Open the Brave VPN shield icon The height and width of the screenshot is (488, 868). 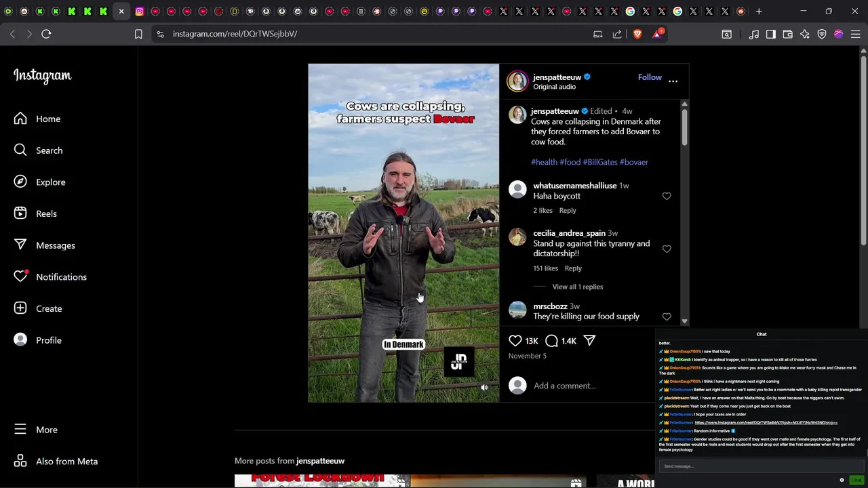(x=822, y=34)
